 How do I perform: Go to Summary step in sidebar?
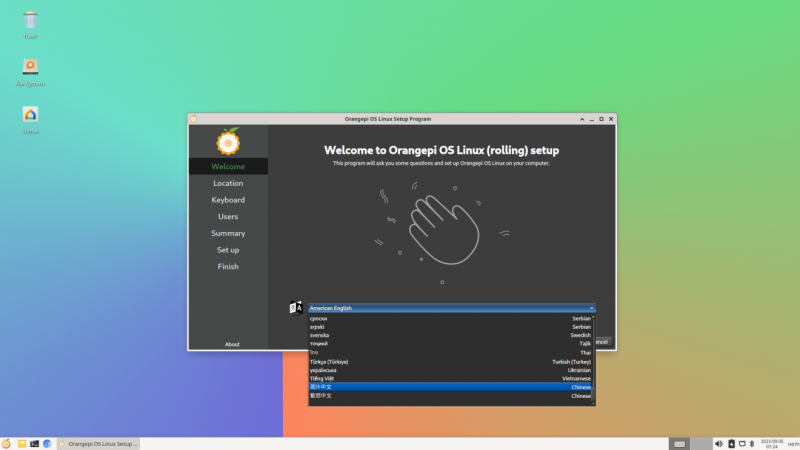(x=228, y=233)
